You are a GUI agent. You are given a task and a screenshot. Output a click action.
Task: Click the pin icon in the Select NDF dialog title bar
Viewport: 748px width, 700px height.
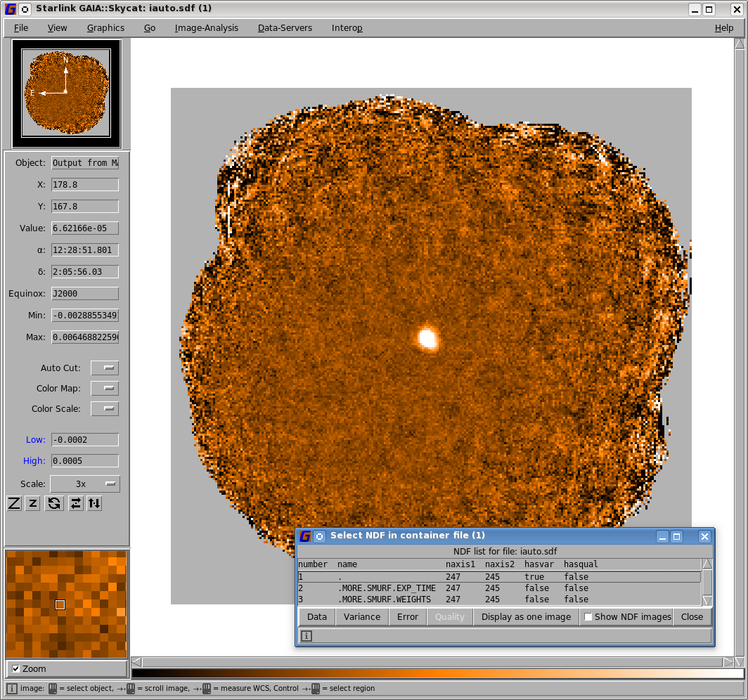pyautogui.click(x=320, y=536)
